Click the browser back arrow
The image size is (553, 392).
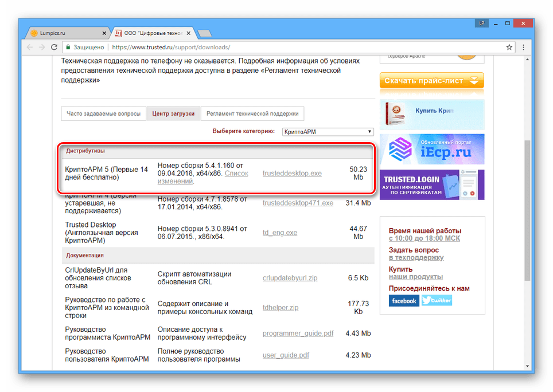[x=30, y=47]
